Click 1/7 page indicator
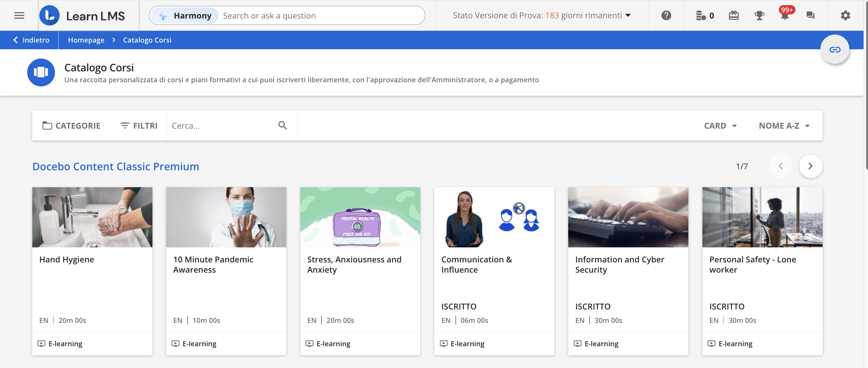This screenshot has height=368, width=868. click(x=742, y=166)
